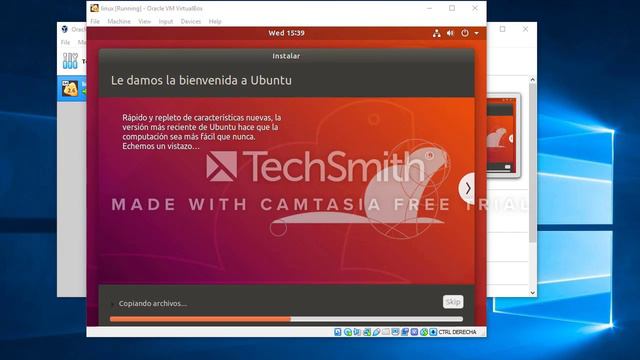The width and height of the screenshot is (640, 360).
Task: Select the linux VM in Manager list
Action: coord(72,89)
